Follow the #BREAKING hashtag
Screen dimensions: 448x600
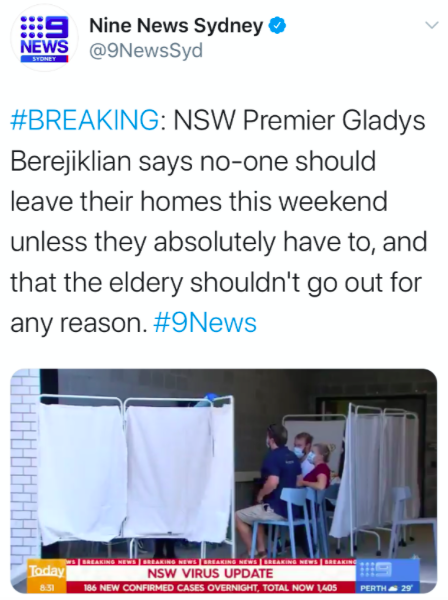pyautogui.click(x=85, y=120)
